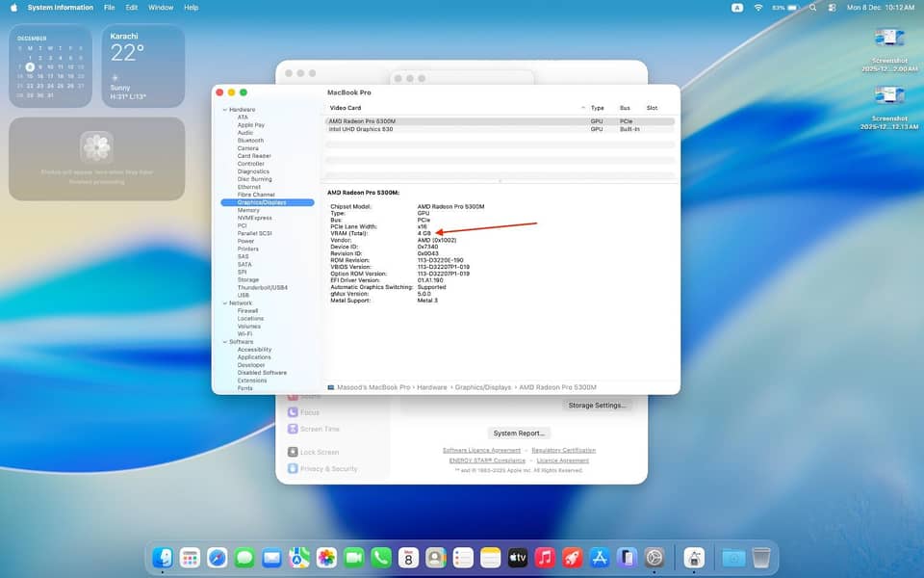Collapse the Network section in sidebar
924x578 pixels.
tap(224, 303)
